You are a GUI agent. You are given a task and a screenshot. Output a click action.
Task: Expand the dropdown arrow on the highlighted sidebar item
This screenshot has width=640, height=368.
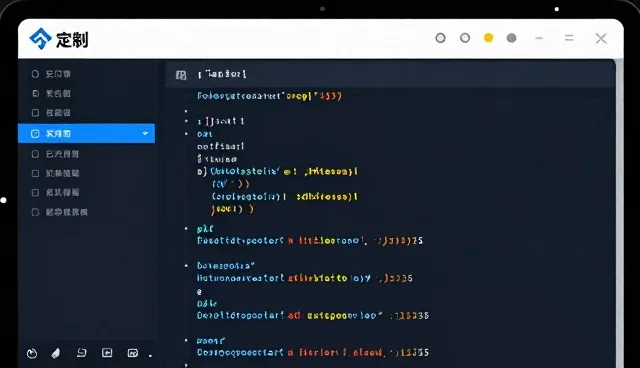click(x=145, y=133)
